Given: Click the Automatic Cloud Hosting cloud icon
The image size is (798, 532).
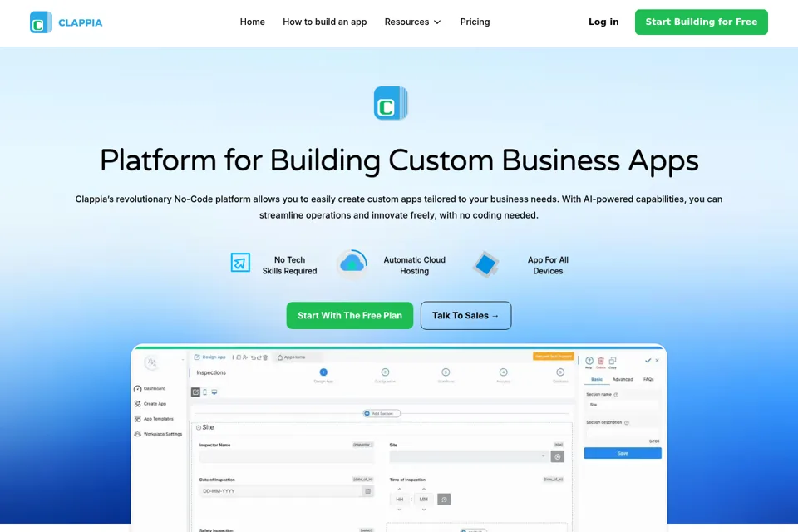Looking at the screenshot, I should click(x=352, y=264).
